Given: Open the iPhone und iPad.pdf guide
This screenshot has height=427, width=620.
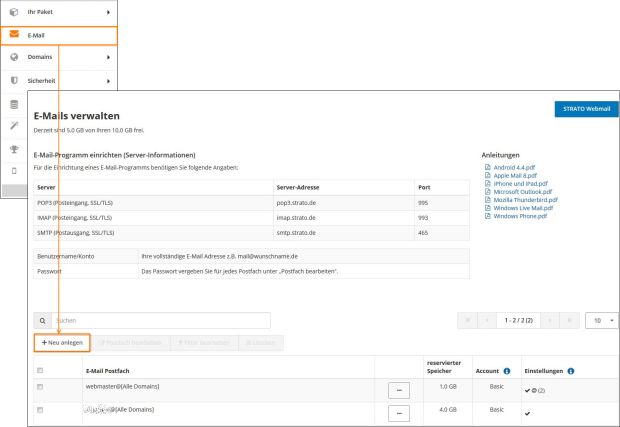Looking at the screenshot, I should coord(520,183).
